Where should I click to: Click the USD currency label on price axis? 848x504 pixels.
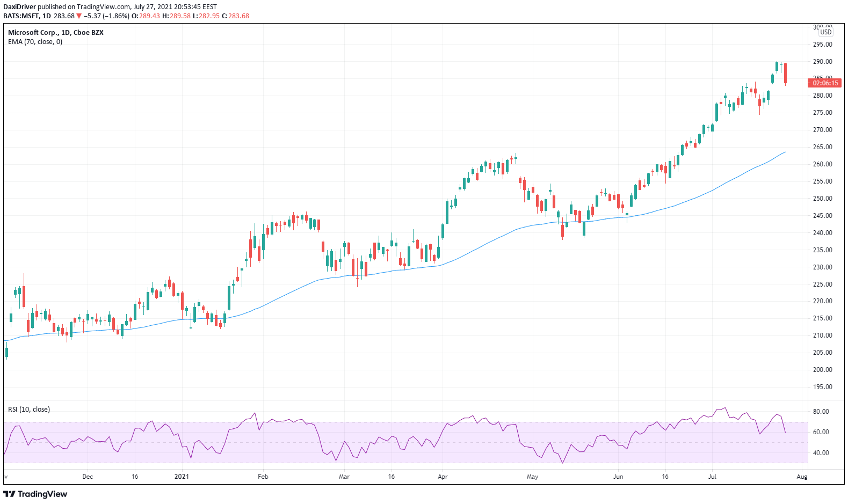(825, 32)
